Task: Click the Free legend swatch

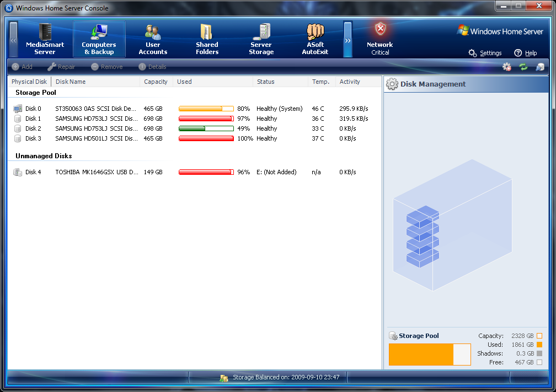Action: 539,362
